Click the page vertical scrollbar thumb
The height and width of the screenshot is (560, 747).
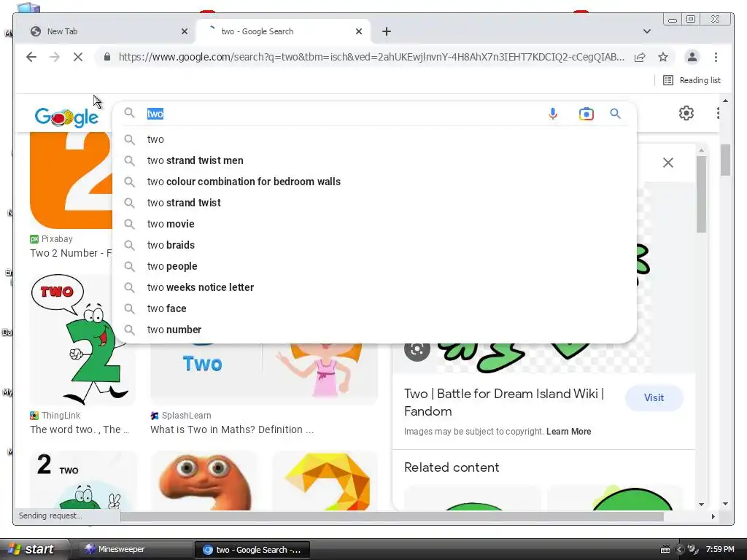click(725, 160)
